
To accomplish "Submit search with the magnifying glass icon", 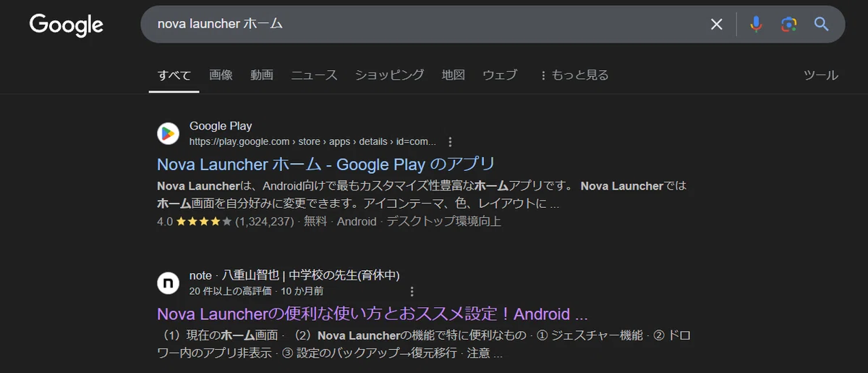I will [x=821, y=25].
